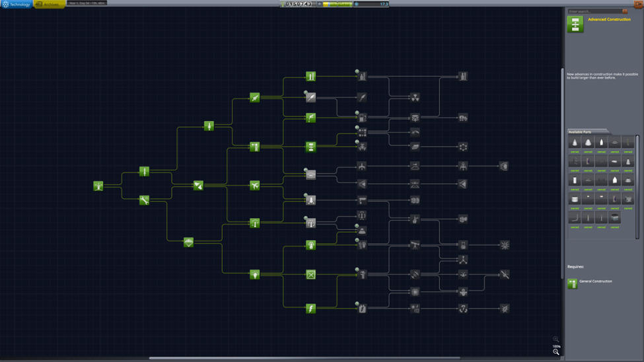Open the Flight Control node
Viewport: 644px width, 362px height.
click(255, 223)
